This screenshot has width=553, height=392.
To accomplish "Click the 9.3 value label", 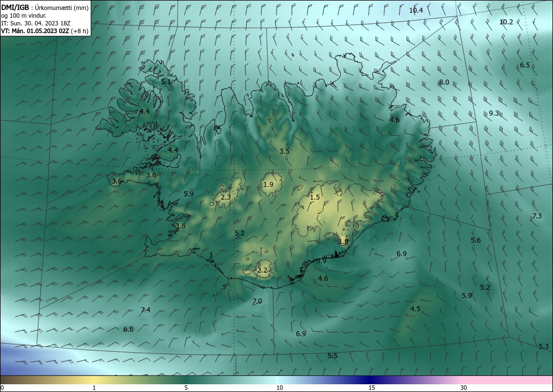I will (494, 113).
